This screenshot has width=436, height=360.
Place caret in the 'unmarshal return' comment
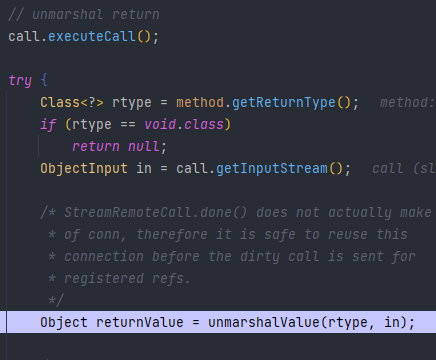coord(84,15)
